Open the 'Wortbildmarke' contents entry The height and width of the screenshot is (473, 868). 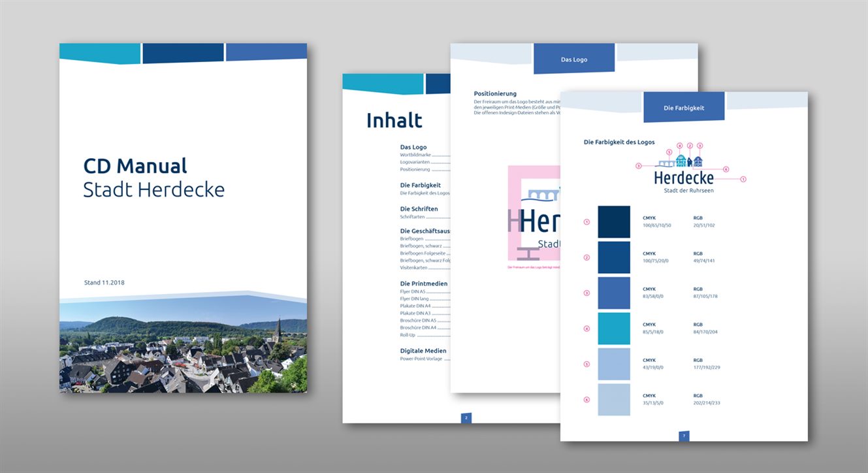(x=415, y=155)
